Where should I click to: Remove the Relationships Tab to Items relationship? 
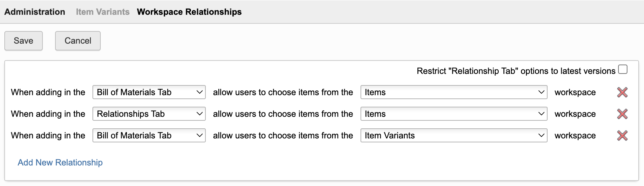622,114
